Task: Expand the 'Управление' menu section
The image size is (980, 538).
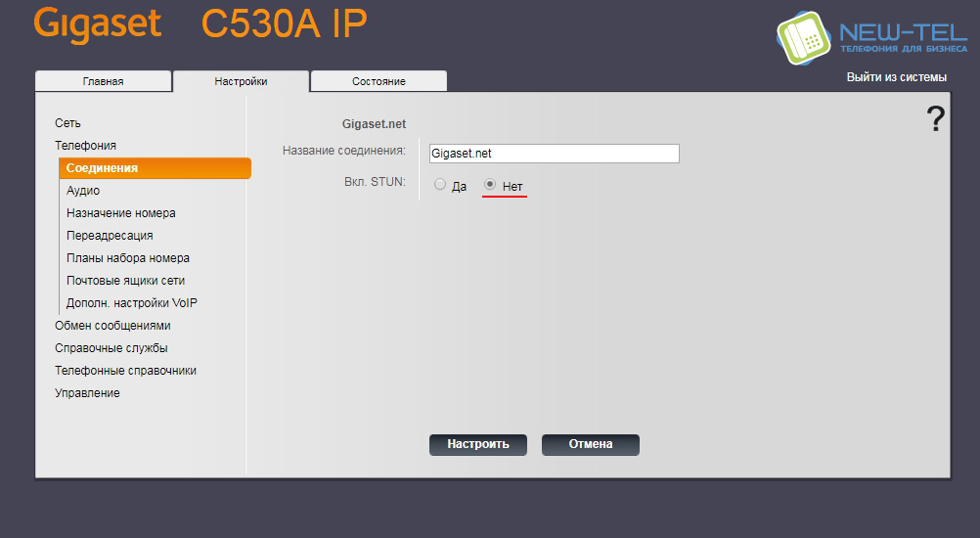Action: (87, 393)
